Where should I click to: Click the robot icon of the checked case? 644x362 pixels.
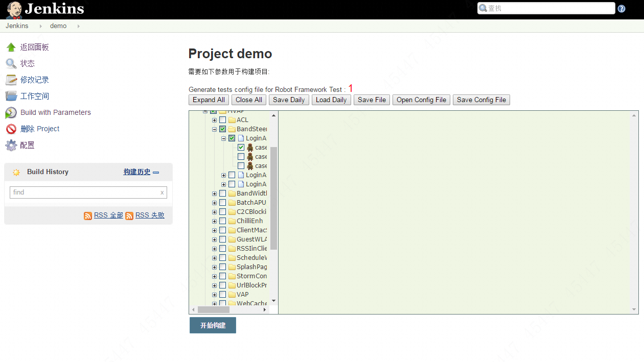[250, 148]
